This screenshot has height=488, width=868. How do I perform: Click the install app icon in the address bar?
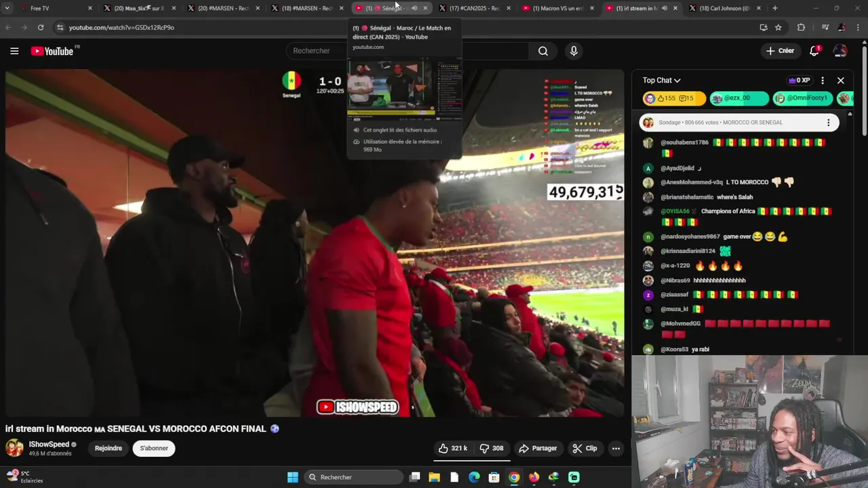[x=764, y=27]
